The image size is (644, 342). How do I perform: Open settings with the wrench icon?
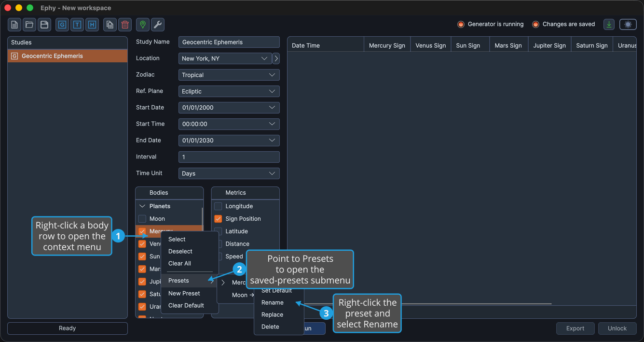158,25
